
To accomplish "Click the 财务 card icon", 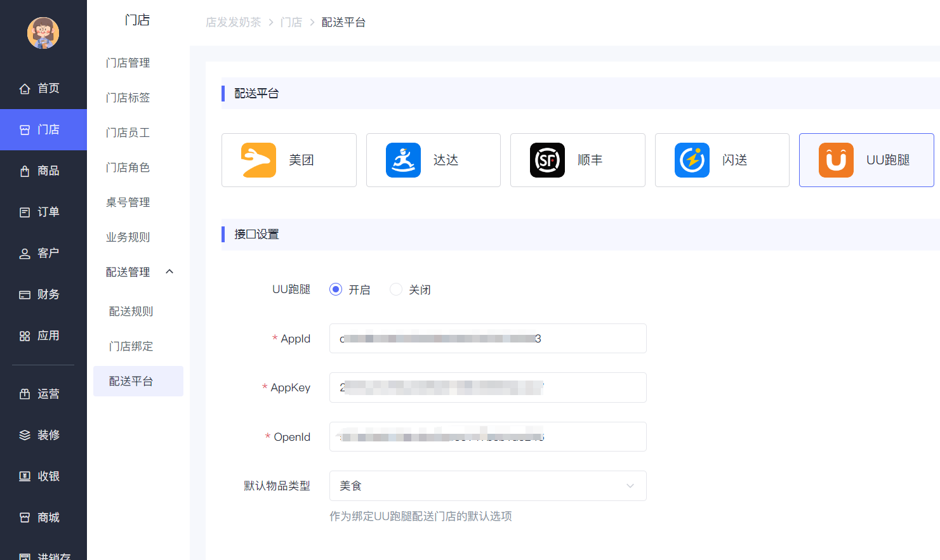I will point(25,295).
